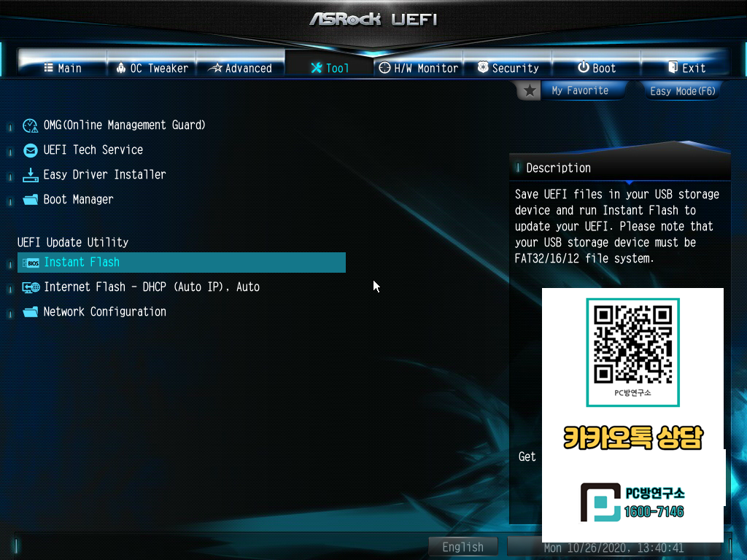Viewport: 747px width, 560px height.
Task: Click the Network Configuration folder icon
Action: 31,312
